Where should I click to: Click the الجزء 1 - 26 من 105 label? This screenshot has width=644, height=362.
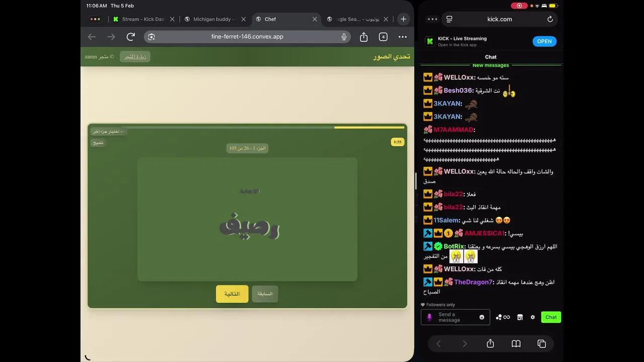coord(247,148)
